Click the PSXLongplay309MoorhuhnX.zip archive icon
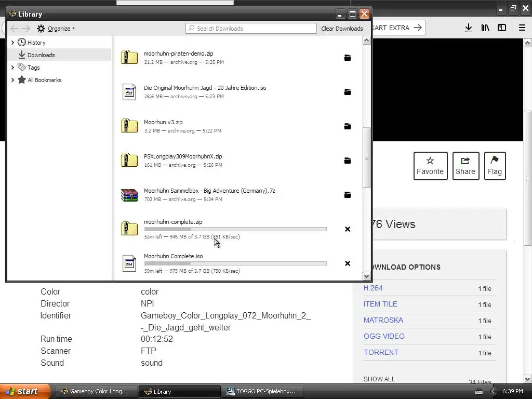The image size is (532, 399). [129, 160]
